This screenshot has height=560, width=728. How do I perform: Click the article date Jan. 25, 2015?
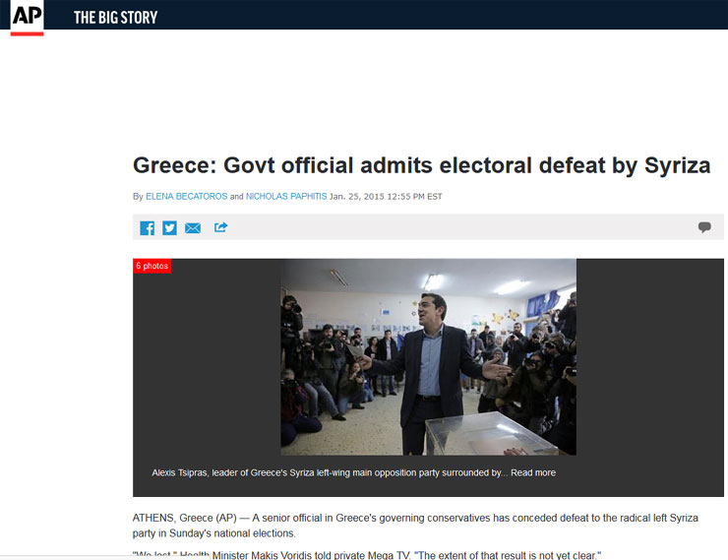(386, 197)
